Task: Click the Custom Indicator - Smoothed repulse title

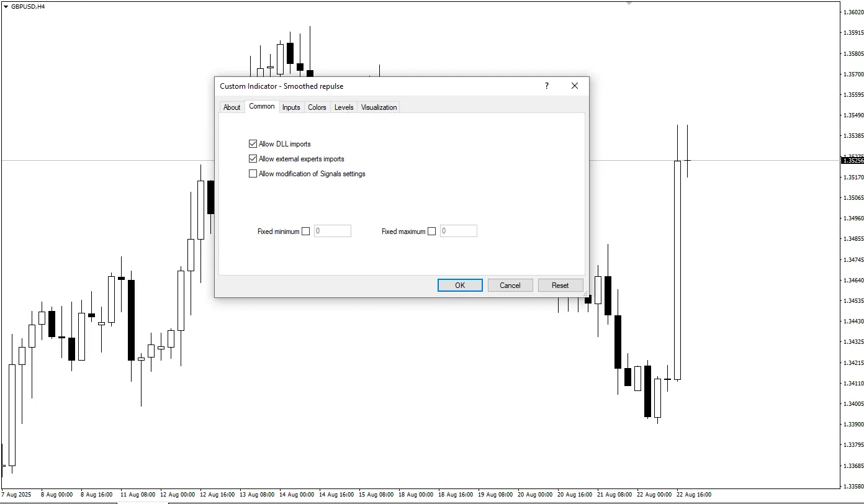Action: [x=281, y=86]
